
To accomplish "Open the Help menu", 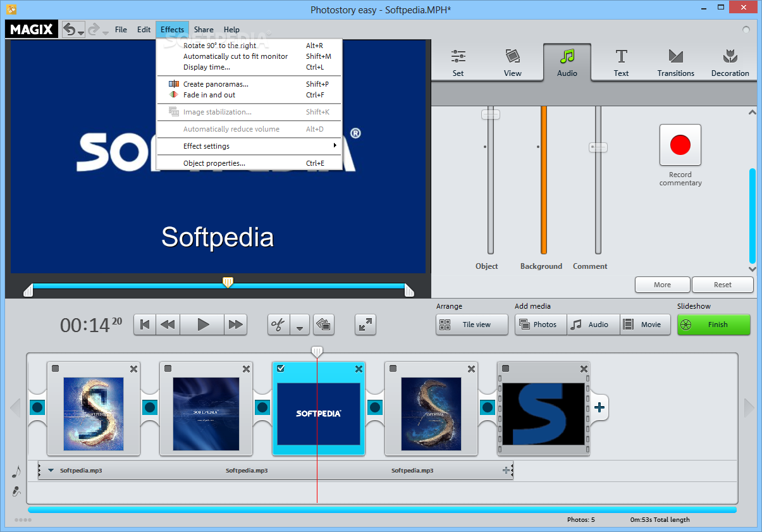I will (231, 29).
